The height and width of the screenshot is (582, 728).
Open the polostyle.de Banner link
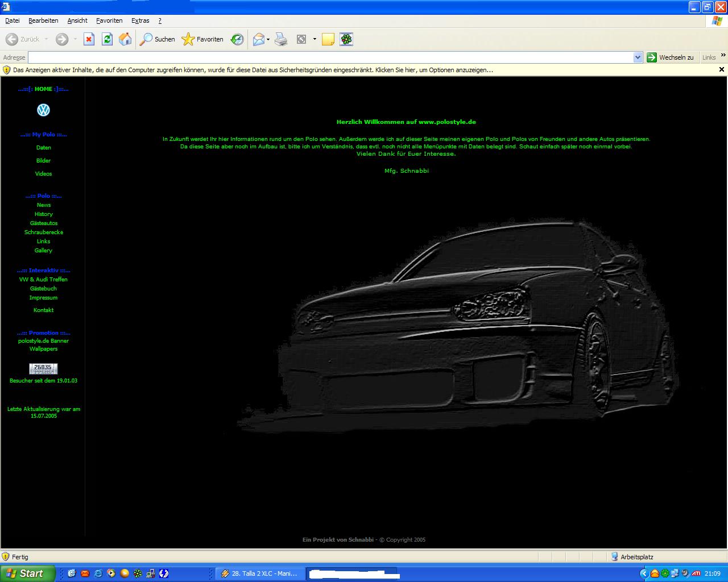click(43, 341)
